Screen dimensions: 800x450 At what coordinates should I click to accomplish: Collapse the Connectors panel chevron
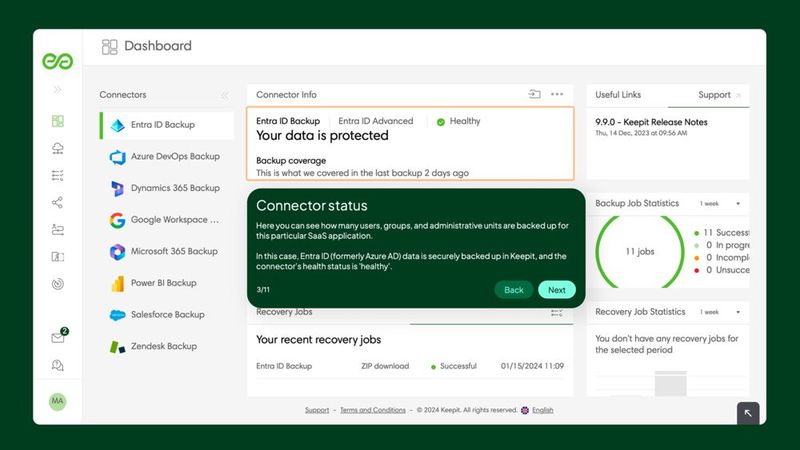point(224,95)
